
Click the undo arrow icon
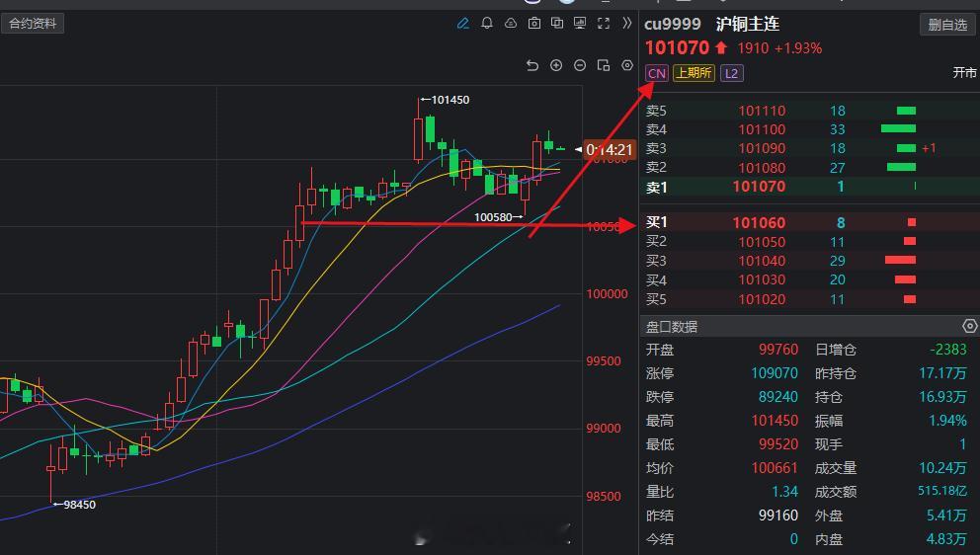point(532,65)
